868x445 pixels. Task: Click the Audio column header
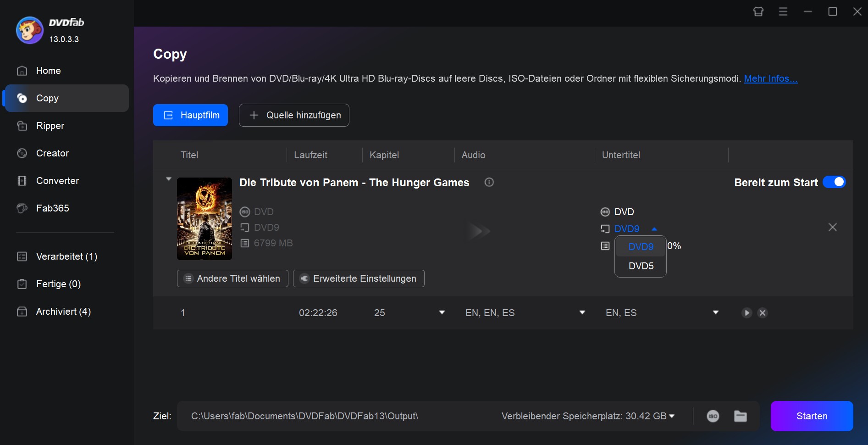[x=473, y=155]
